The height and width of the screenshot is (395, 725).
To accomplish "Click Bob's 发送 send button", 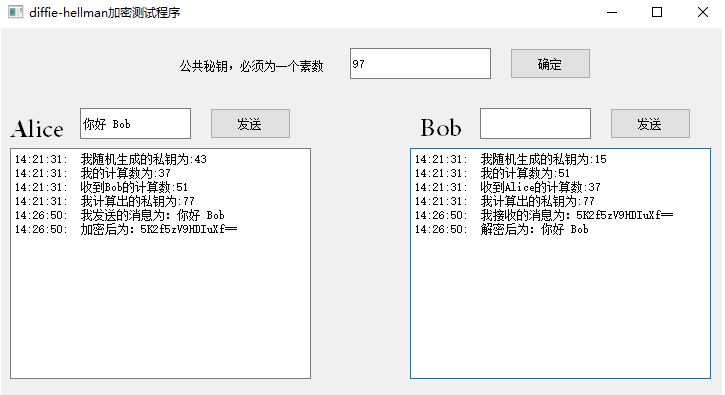I will click(x=650, y=123).
